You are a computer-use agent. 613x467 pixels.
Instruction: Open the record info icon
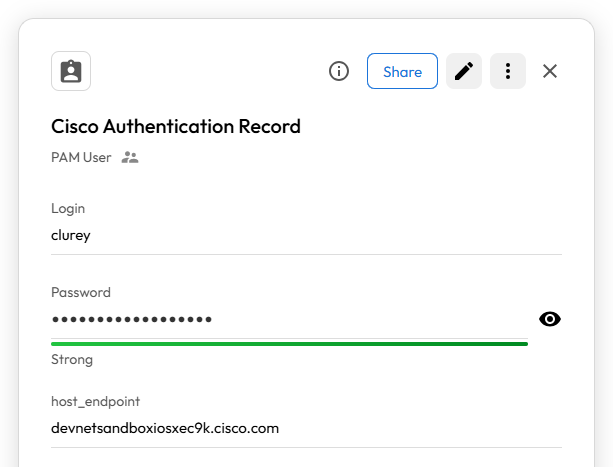[x=339, y=71]
